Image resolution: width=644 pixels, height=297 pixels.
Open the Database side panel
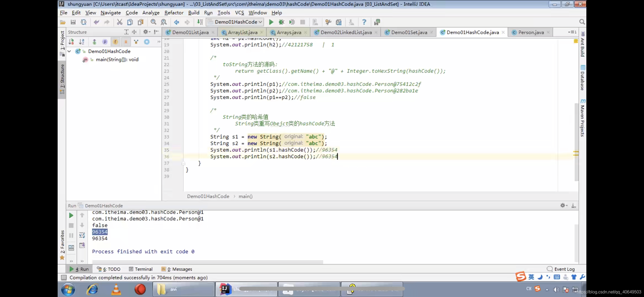pos(582,78)
